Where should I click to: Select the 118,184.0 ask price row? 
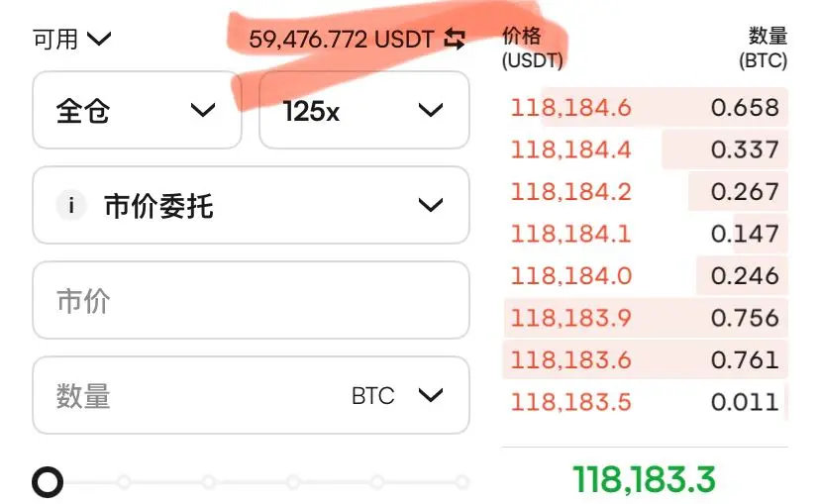[x=646, y=276]
